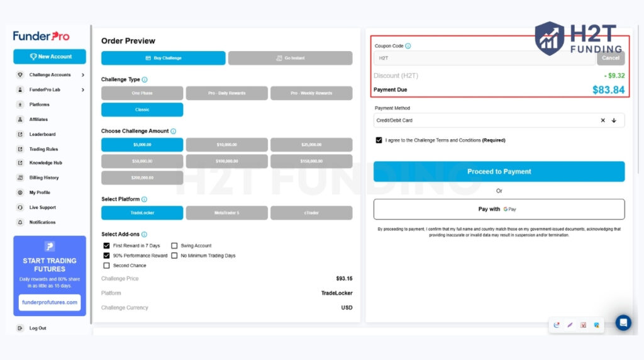Select the cTrader platform
Image resolution: width=644 pixels, height=360 pixels.
click(311, 213)
